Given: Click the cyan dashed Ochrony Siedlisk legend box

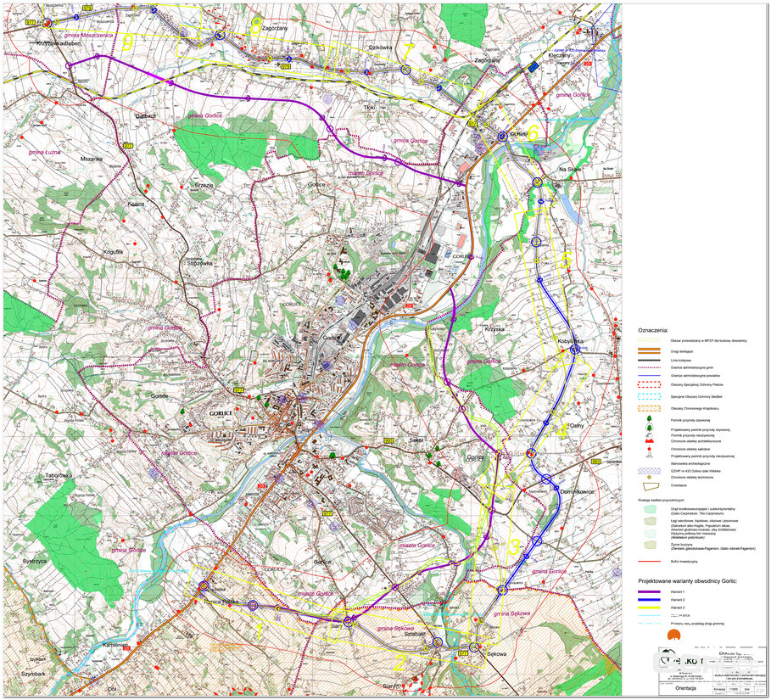Looking at the screenshot, I should (x=650, y=396).
